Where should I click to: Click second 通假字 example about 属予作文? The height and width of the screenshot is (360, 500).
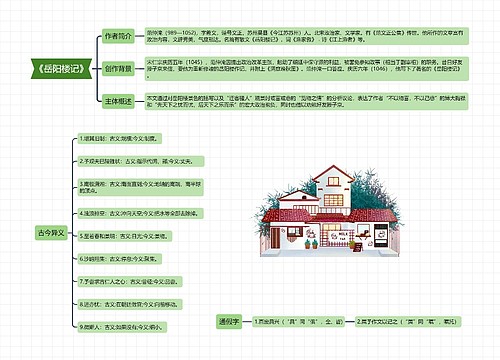coord(408,322)
